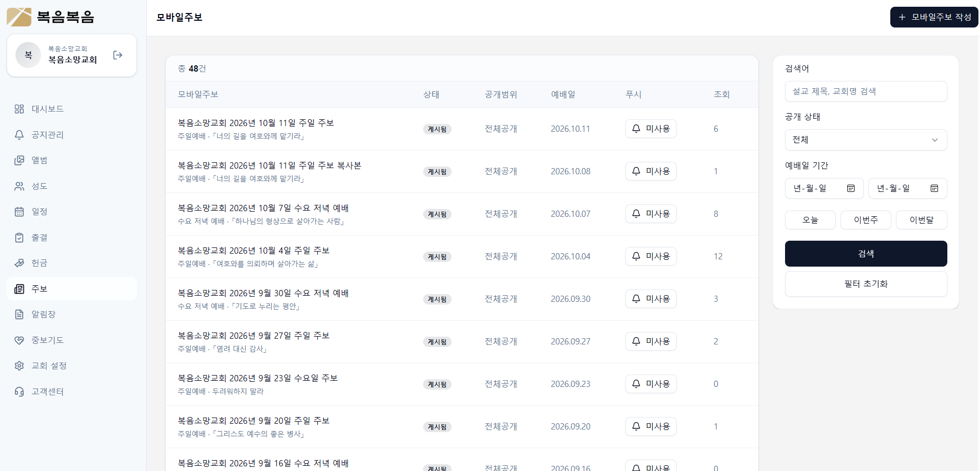
Task: Toggle push 미사용 for the 2026.10.11 bulletin
Action: pyautogui.click(x=651, y=129)
